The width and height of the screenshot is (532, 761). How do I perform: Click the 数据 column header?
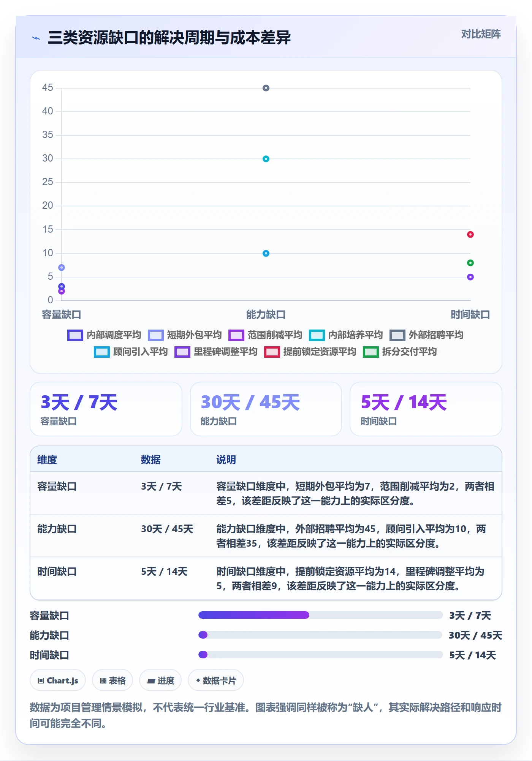tap(151, 460)
